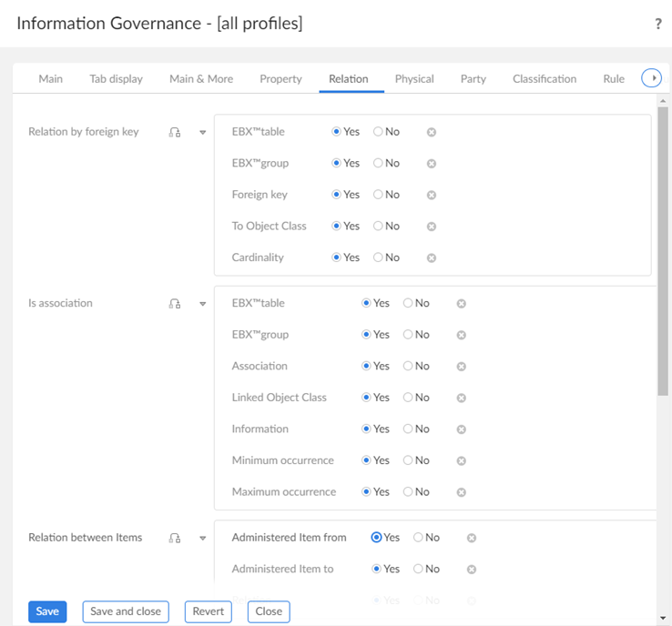Set Foreign key to No
Image resolution: width=672 pixels, height=626 pixels.
[378, 195]
